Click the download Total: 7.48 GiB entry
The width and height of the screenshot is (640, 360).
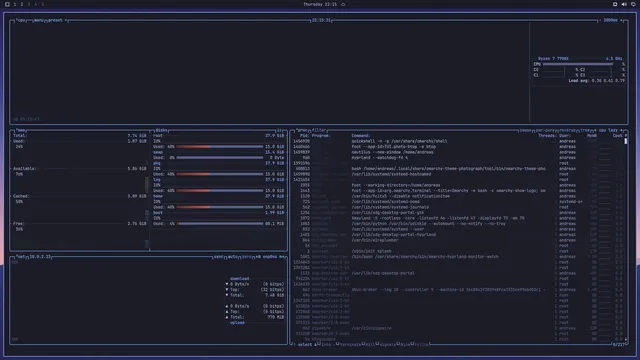pyautogui.click(x=255, y=295)
